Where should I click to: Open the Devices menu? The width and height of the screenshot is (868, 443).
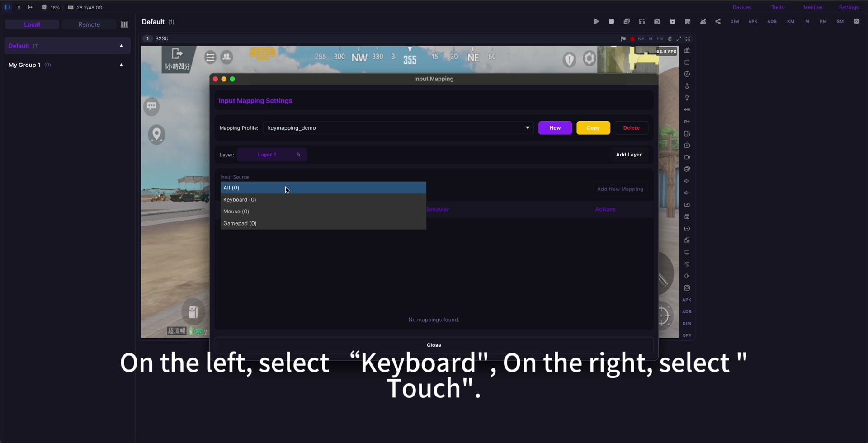click(742, 7)
